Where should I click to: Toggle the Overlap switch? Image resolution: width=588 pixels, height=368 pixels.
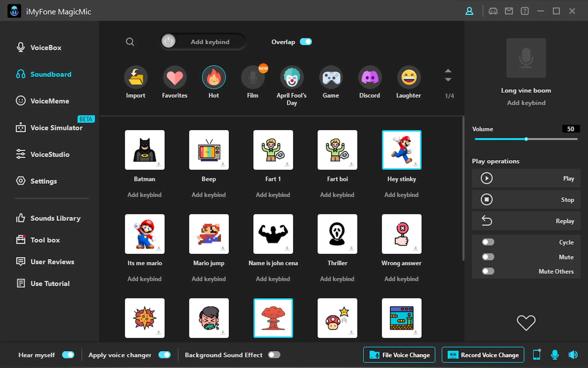tap(306, 42)
